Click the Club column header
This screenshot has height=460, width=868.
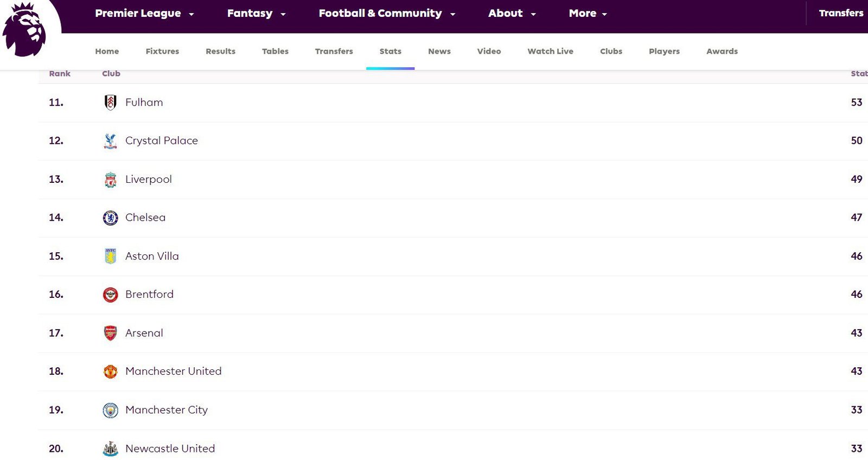(111, 74)
